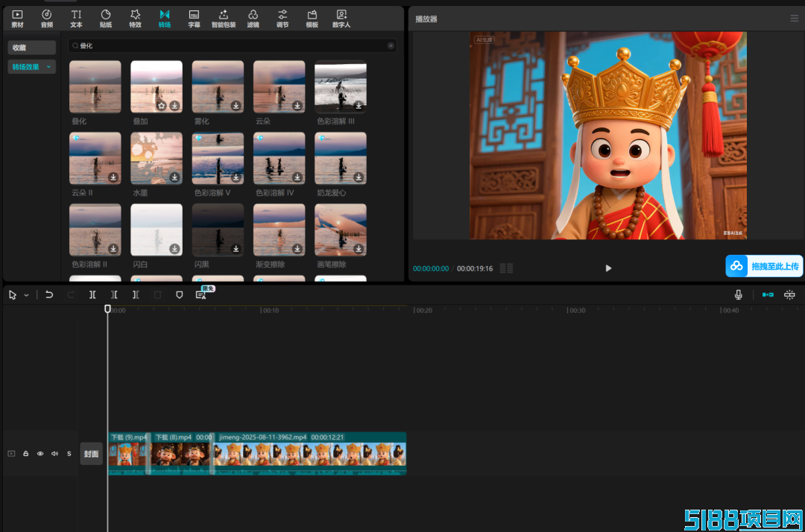Select the 下载 (9).mp4 clip
The height and width of the screenshot is (532, 805).
128,454
